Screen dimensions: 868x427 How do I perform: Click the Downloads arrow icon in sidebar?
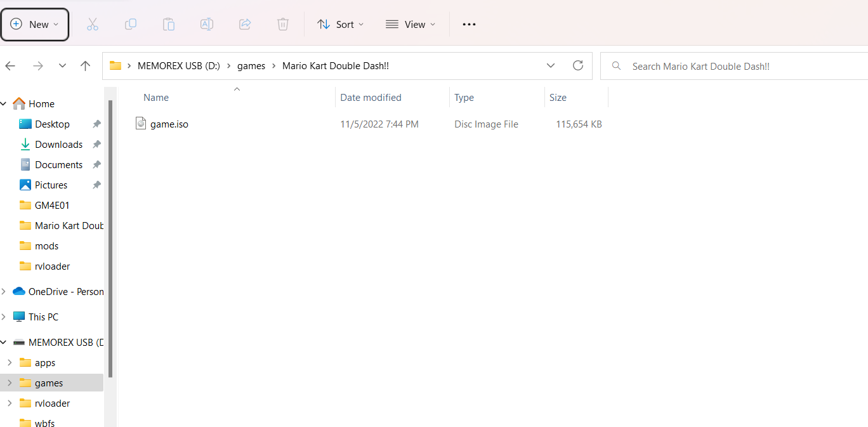click(x=25, y=144)
